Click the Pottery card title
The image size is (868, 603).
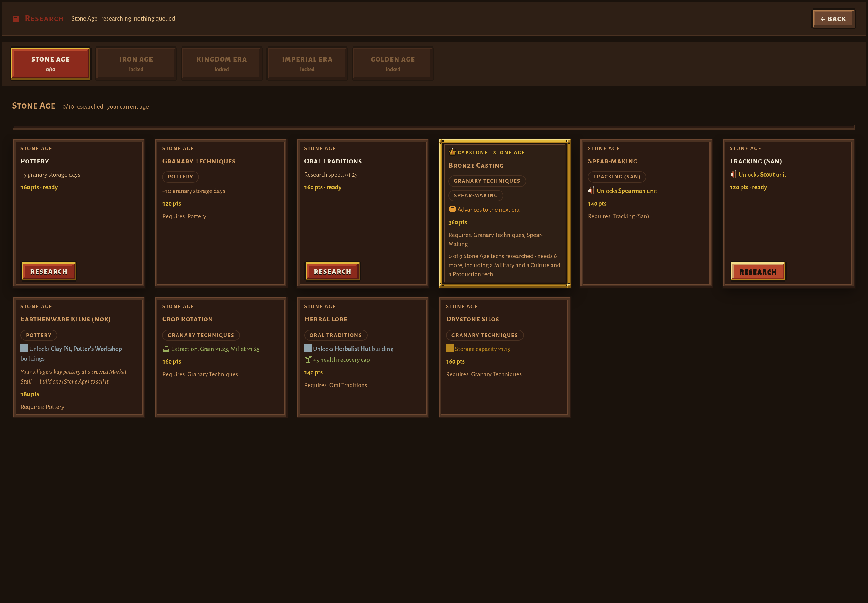click(x=34, y=161)
